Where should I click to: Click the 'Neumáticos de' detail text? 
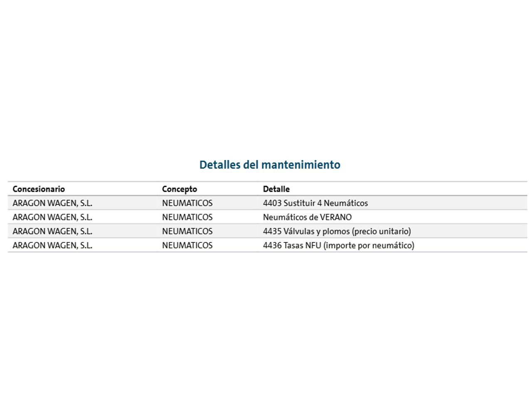tap(291, 217)
